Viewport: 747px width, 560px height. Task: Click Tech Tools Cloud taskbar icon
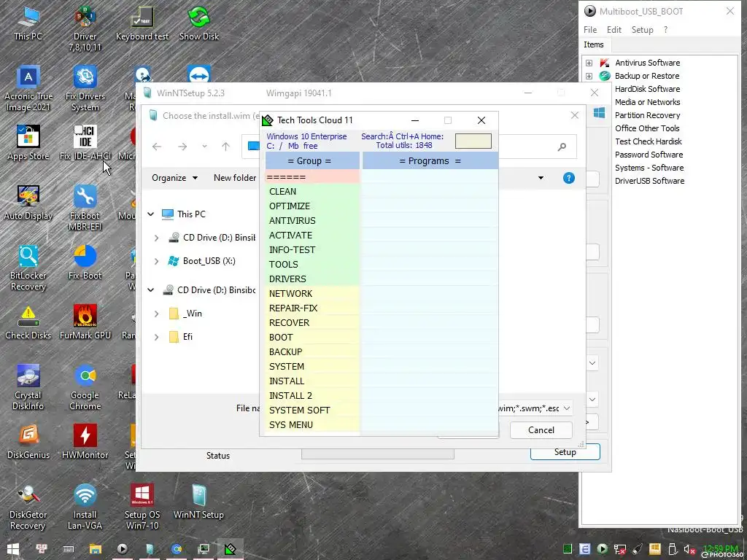point(231,549)
